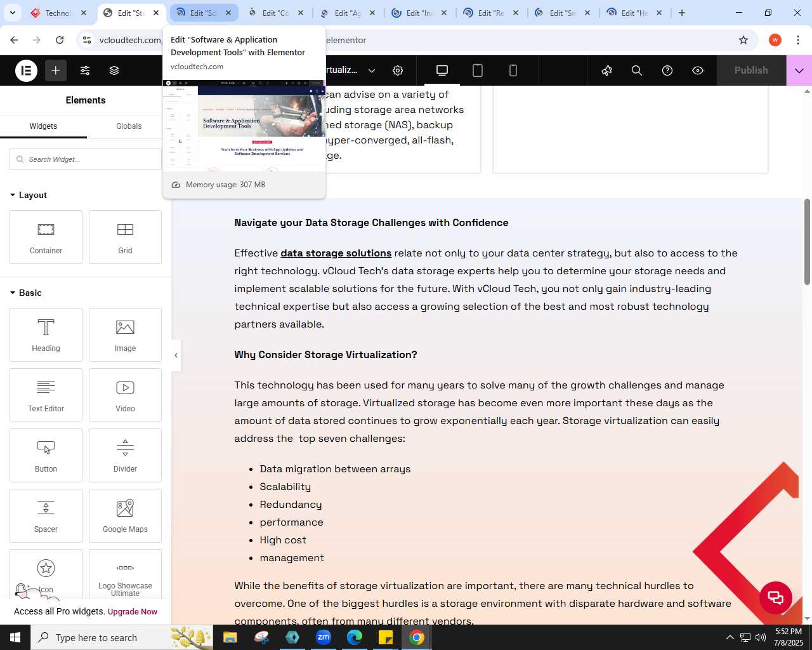
Task: Open the volume control in tray
Action: (761, 637)
